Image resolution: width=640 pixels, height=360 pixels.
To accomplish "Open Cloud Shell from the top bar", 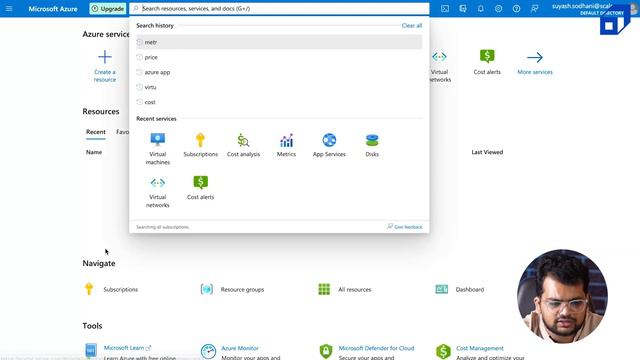I will (x=445, y=8).
